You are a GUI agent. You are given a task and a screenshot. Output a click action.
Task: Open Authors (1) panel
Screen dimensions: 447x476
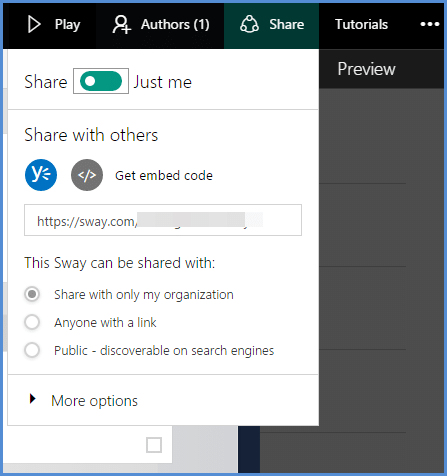tap(161, 25)
